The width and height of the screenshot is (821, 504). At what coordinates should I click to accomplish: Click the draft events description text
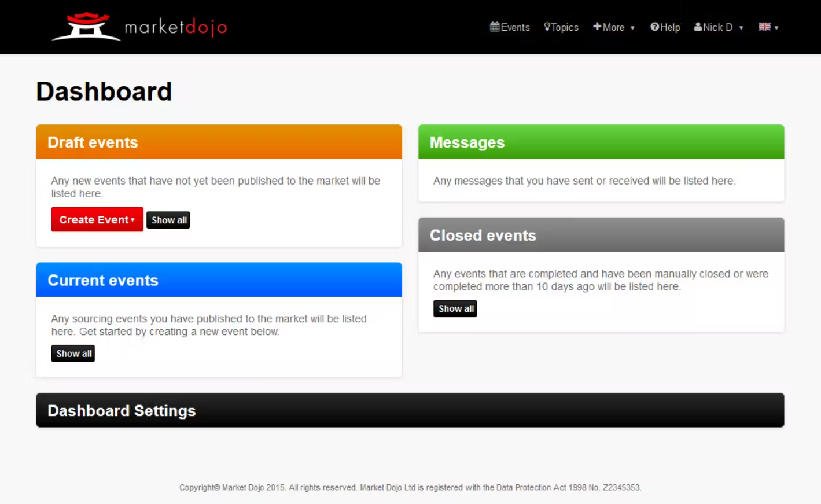(x=216, y=187)
